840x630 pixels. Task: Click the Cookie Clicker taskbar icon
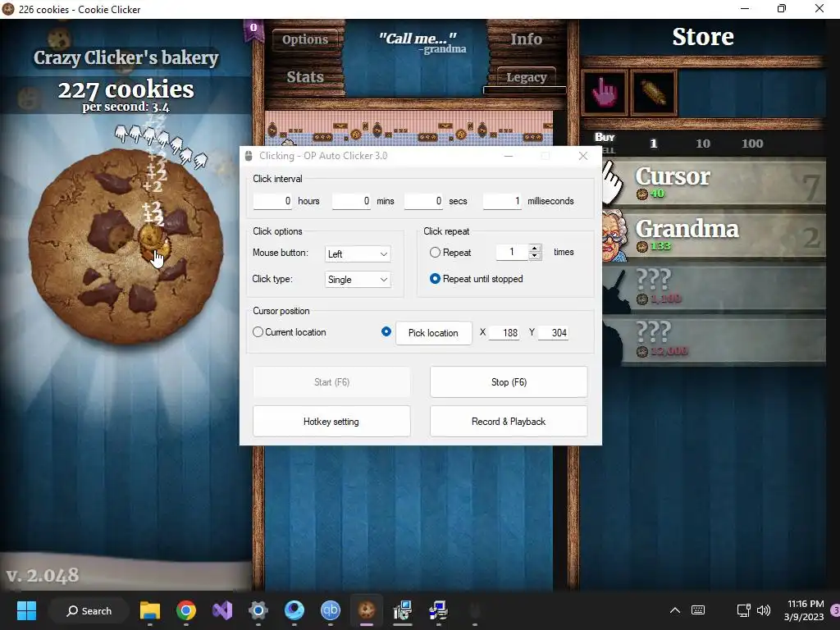367,610
